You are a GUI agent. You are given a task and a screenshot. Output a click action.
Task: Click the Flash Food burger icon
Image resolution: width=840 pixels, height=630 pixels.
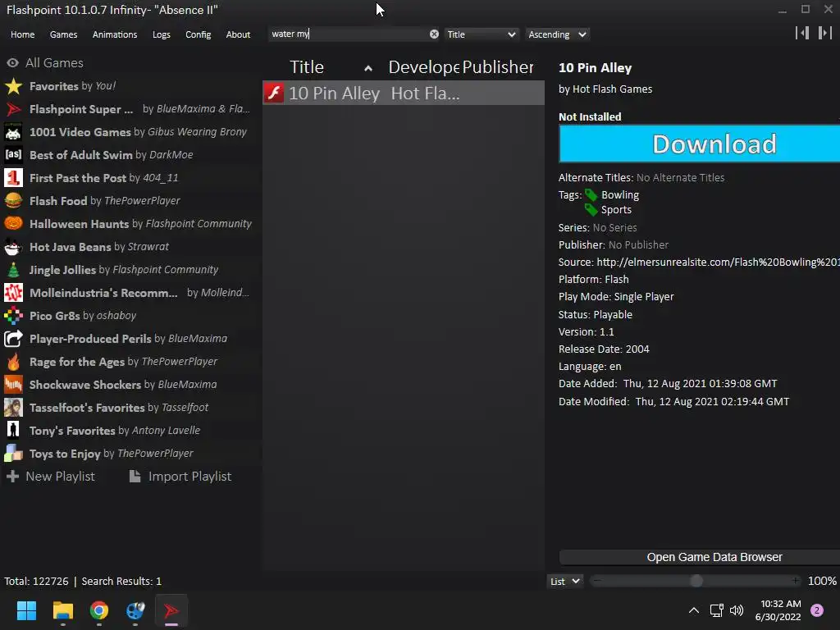pyautogui.click(x=13, y=201)
